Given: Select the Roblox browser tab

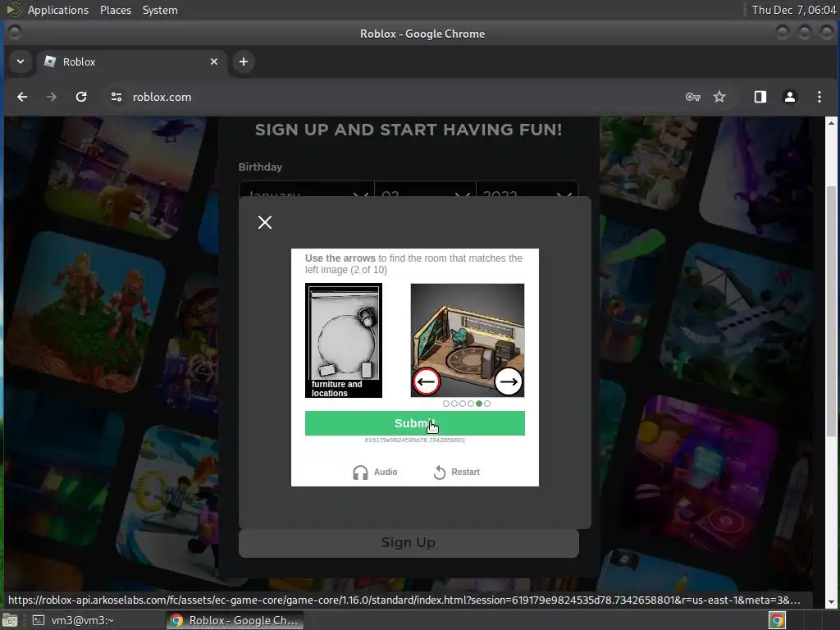Looking at the screenshot, I should [131, 62].
